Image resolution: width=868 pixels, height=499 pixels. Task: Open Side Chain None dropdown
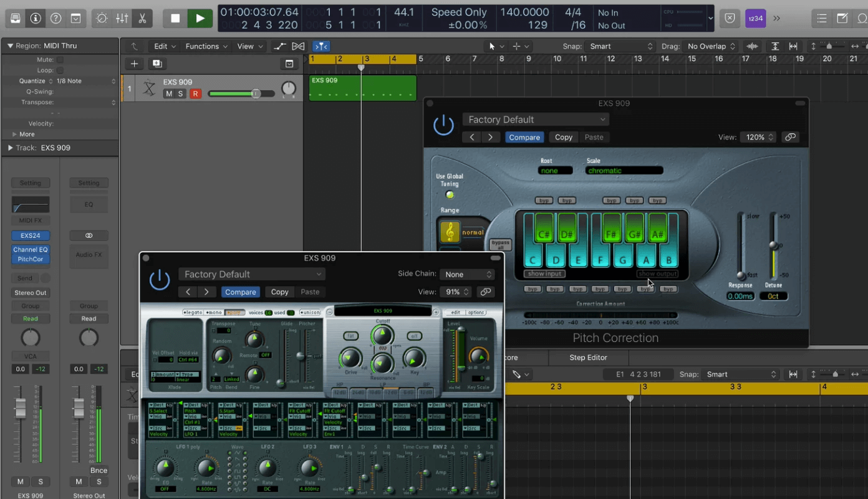click(x=467, y=274)
